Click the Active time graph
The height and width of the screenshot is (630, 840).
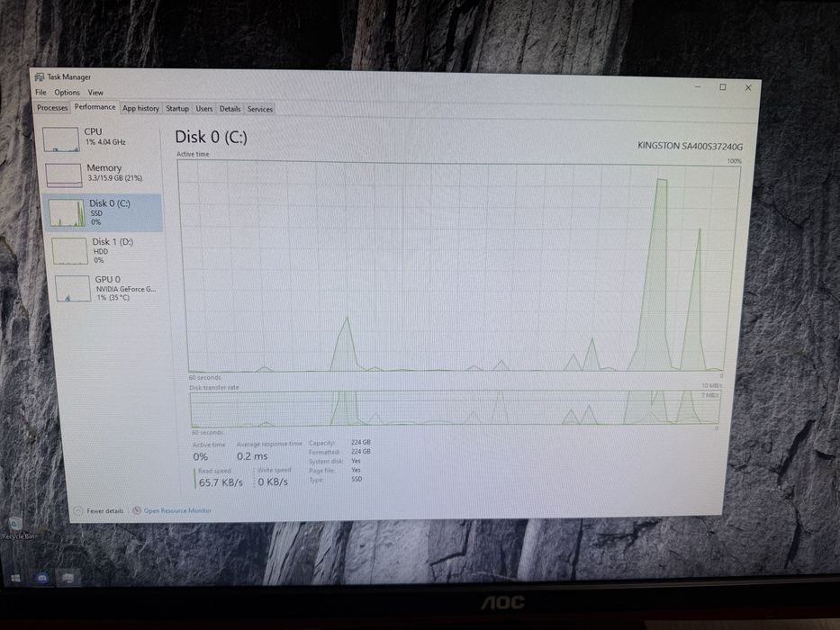pos(460,266)
